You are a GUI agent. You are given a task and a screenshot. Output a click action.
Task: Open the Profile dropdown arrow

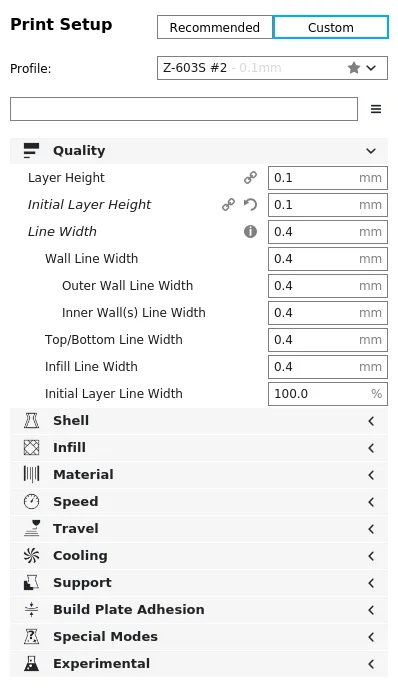click(x=371, y=68)
